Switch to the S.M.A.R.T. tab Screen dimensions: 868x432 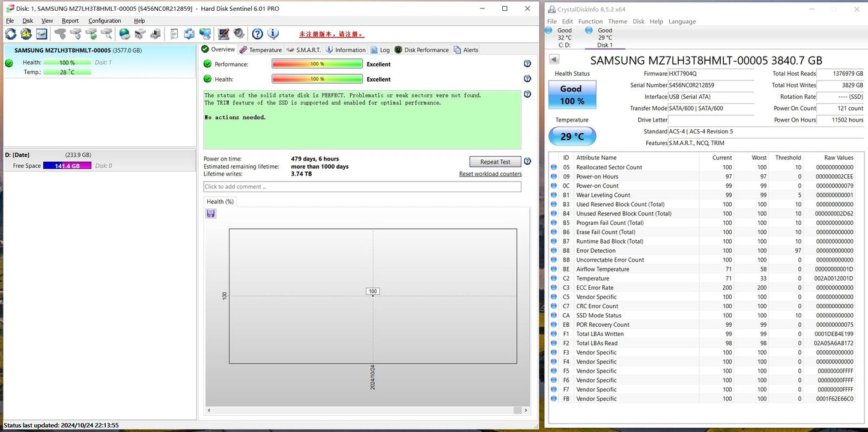coord(303,50)
